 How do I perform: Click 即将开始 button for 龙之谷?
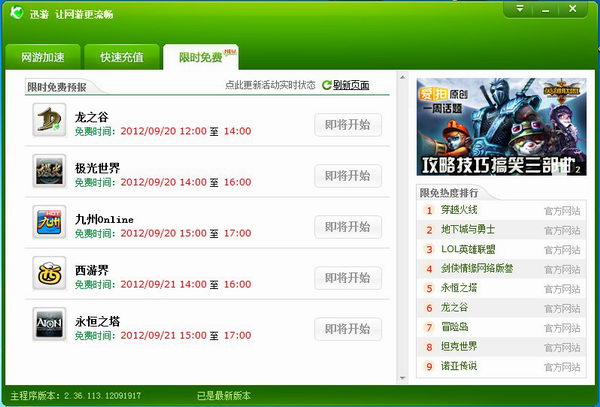pyautogui.click(x=348, y=125)
